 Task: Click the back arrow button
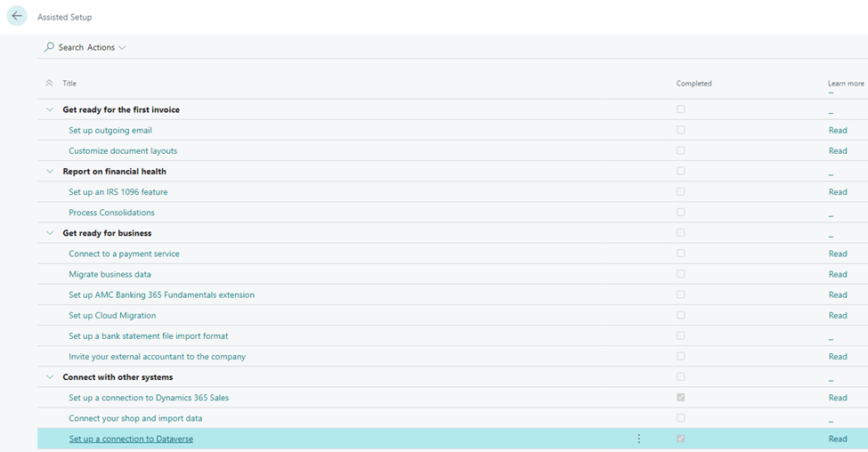[17, 16]
